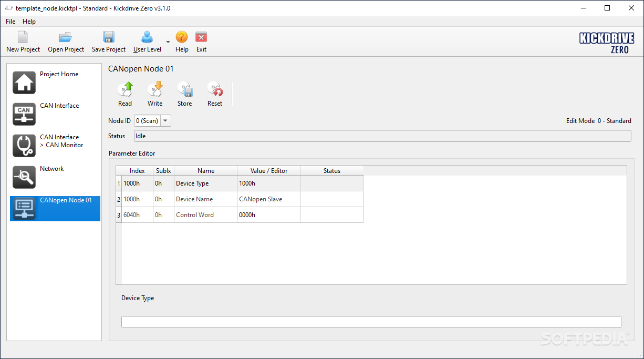Select the Device Name cell
Image resolution: width=644 pixels, height=359 pixels.
point(206,199)
